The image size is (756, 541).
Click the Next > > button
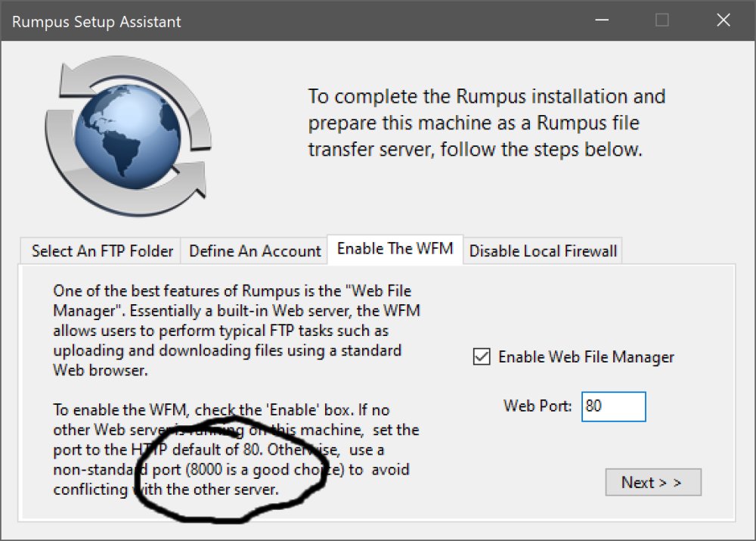coord(653,482)
